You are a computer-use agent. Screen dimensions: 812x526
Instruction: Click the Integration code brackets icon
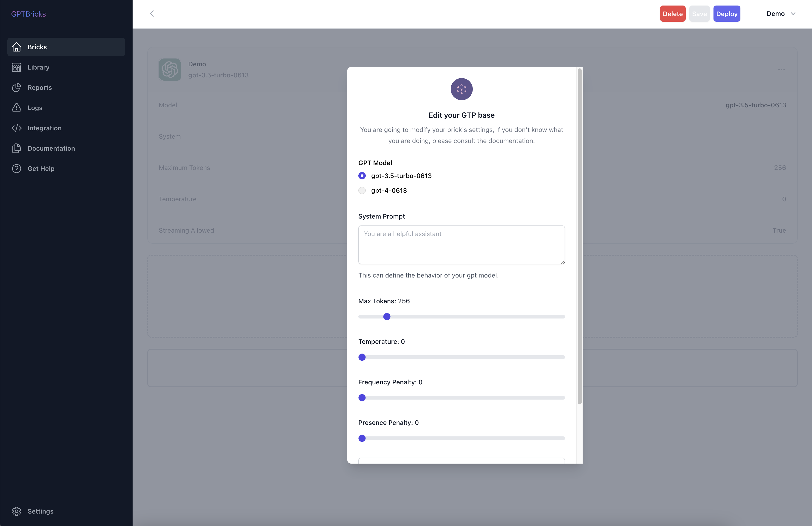click(x=16, y=128)
